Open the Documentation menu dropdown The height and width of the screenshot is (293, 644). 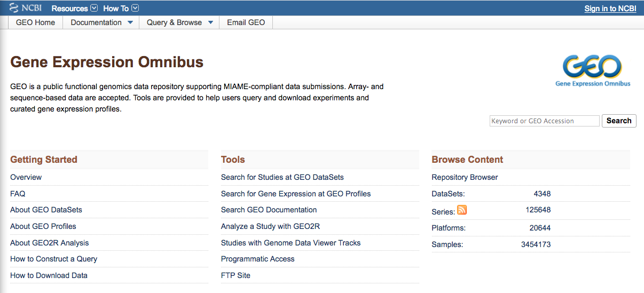click(x=101, y=22)
